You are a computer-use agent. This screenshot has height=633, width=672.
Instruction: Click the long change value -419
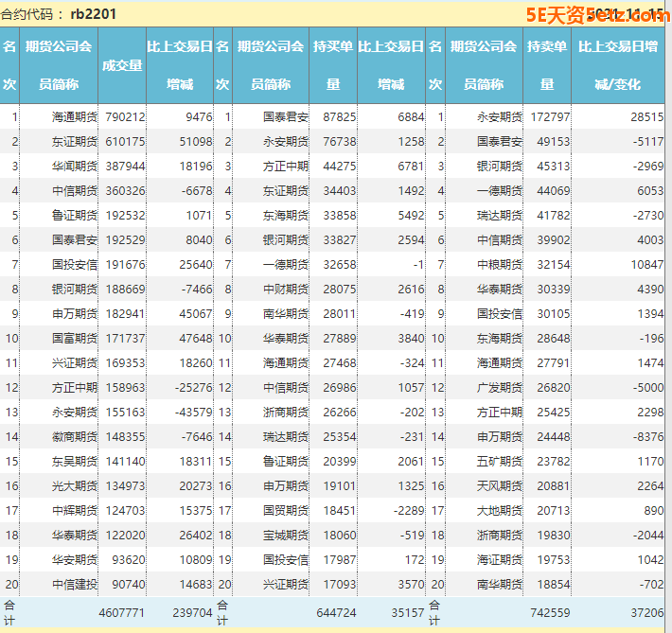(x=413, y=314)
